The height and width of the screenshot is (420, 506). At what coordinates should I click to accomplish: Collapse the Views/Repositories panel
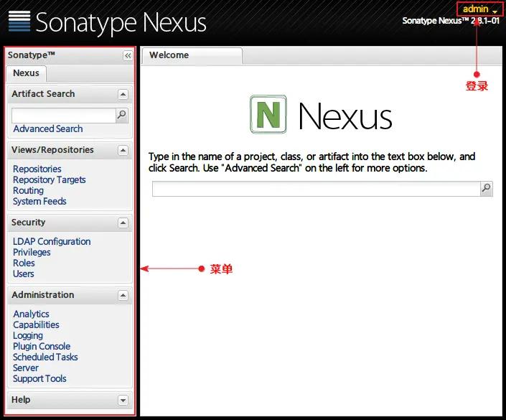tap(123, 150)
